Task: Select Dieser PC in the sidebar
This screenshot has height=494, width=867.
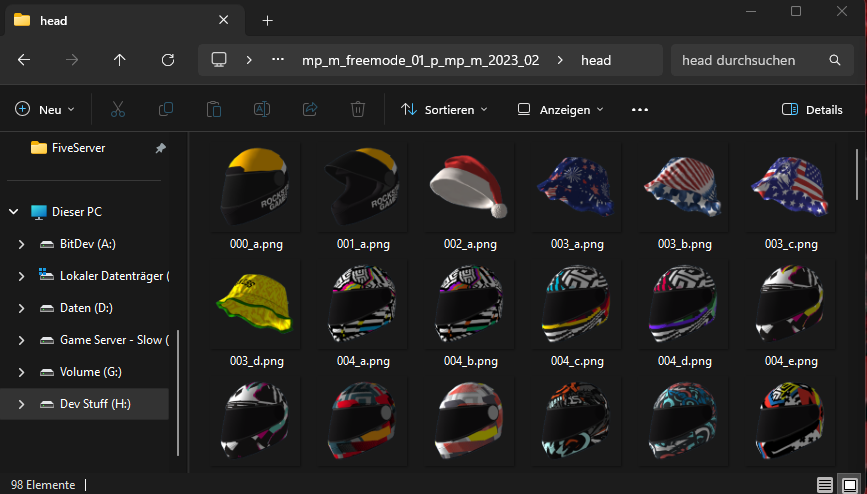Action: coord(76,211)
